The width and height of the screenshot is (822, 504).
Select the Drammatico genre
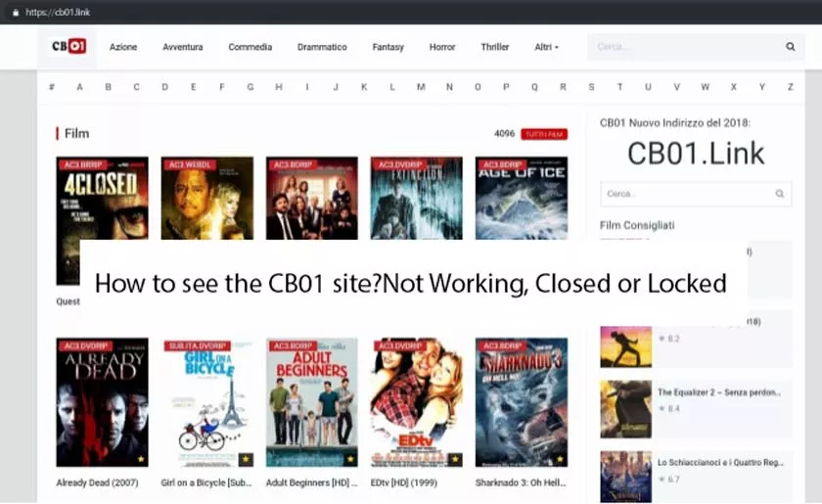click(322, 47)
